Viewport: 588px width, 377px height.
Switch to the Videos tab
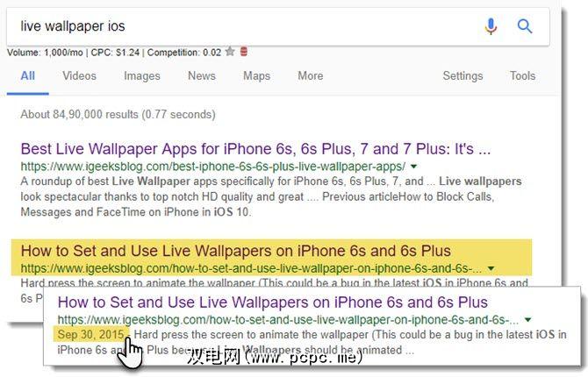tap(79, 75)
